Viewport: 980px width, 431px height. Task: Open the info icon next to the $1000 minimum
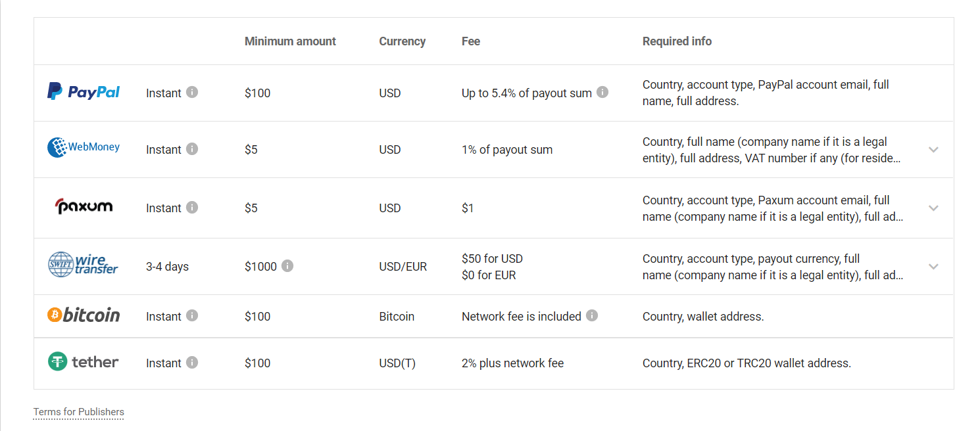pyautogui.click(x=287, y=267)
